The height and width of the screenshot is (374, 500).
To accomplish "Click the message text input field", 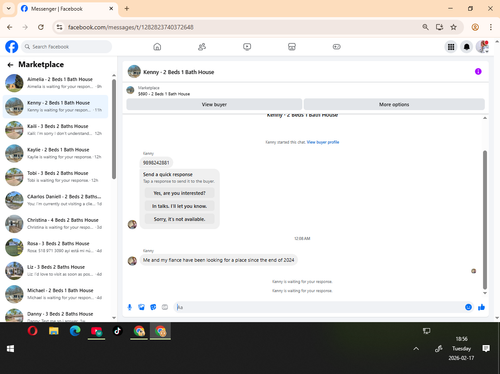I will point(319,307).
